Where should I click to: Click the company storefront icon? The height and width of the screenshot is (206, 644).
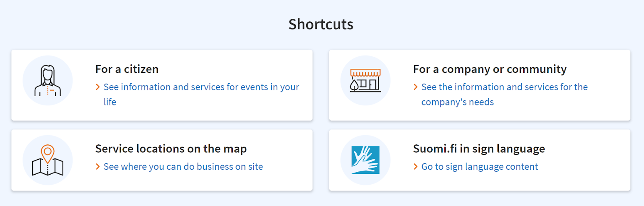(365, 80)
